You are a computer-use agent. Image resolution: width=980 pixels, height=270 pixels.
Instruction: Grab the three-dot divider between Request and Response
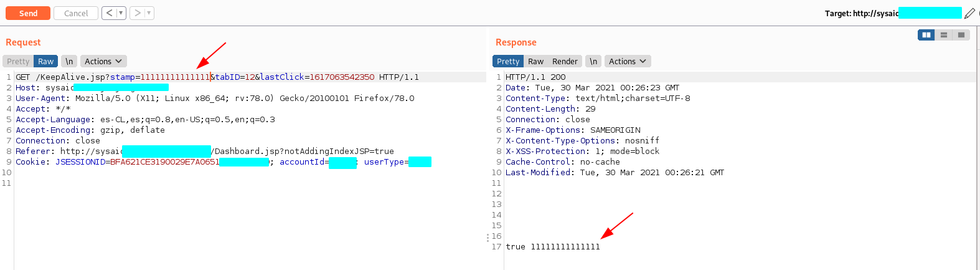[x=488, y=238]
